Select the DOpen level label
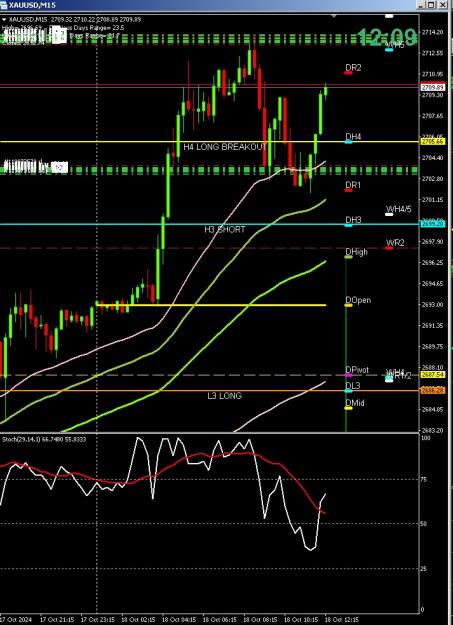 tap(358, 300)
